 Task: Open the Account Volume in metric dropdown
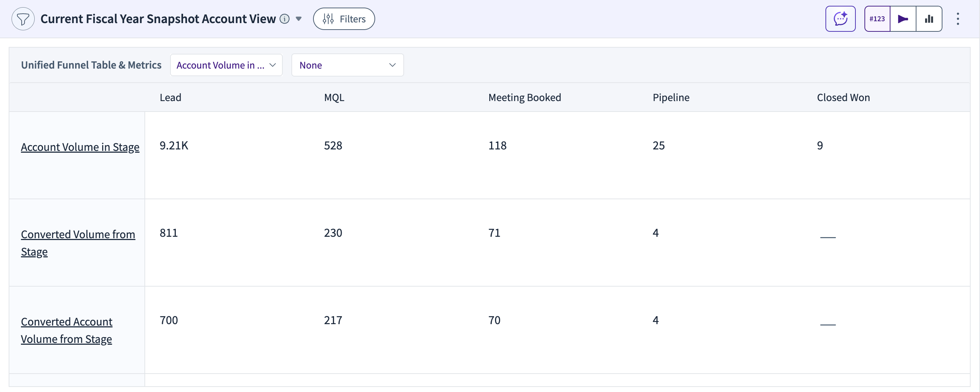[x=226, y=65]
